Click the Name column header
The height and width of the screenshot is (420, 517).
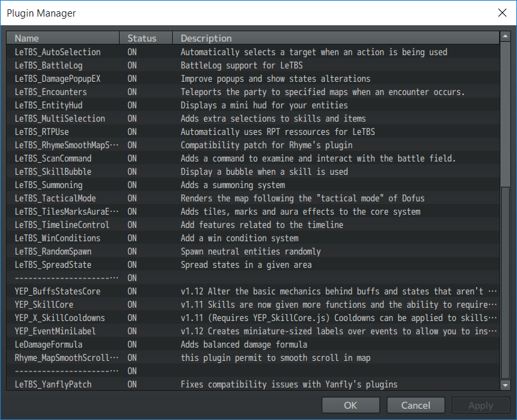pos(63,39)
